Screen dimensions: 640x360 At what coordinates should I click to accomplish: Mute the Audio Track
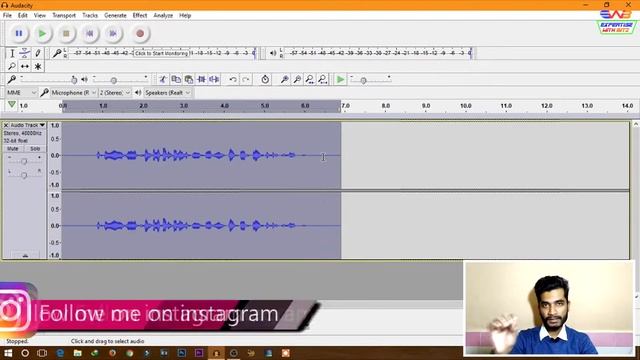click(13, 149)
